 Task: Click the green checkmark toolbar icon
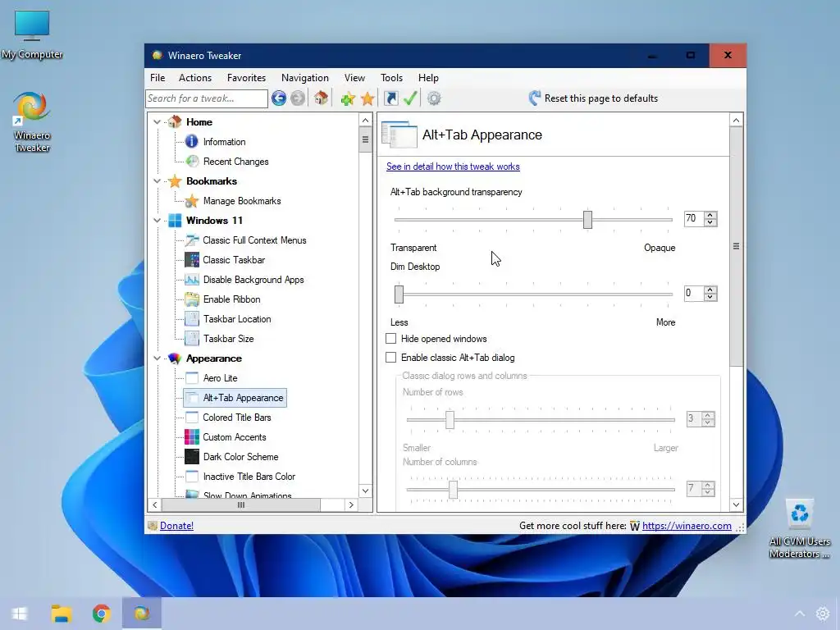tap(410, 98)
